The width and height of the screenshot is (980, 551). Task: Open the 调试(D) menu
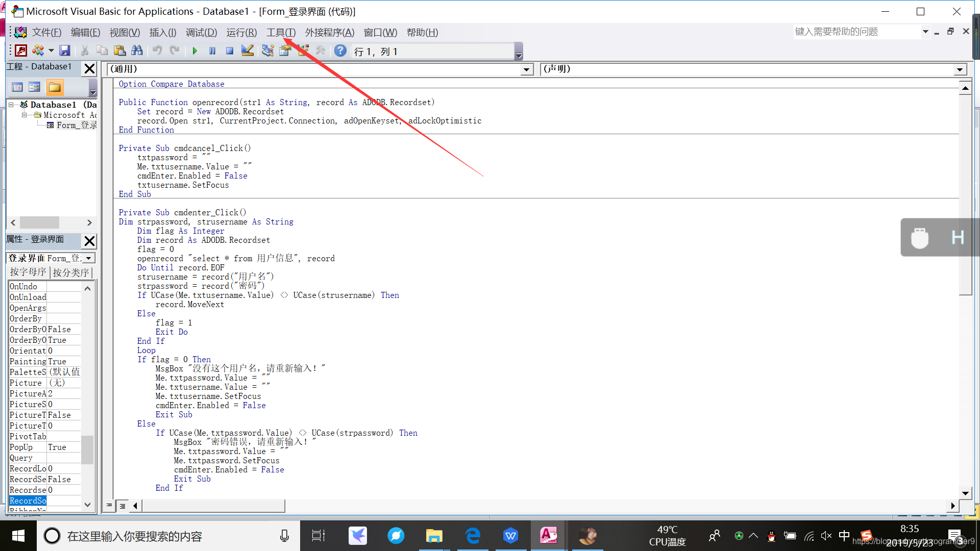(x=201, y=33)
